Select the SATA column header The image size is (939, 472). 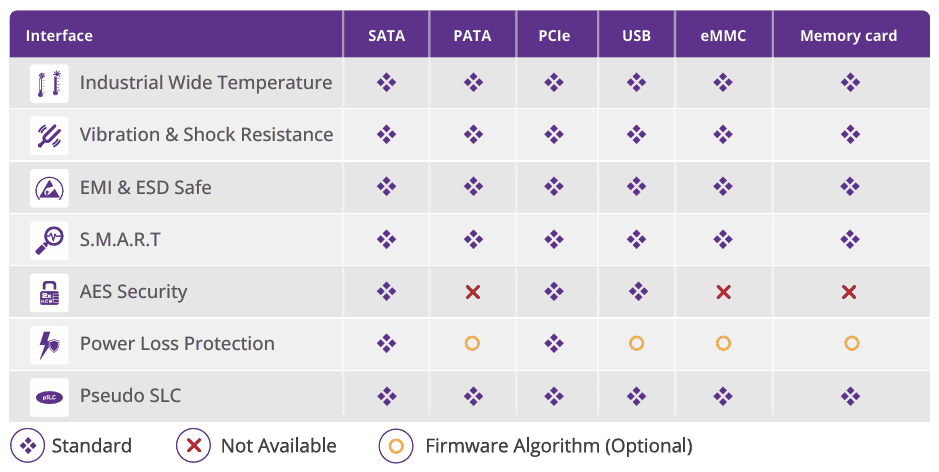[x=387, y=36]
